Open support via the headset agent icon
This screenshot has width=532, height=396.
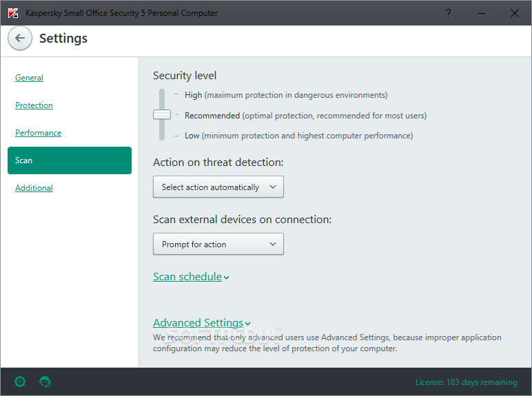pyautogui.click(x=45, y=382)
